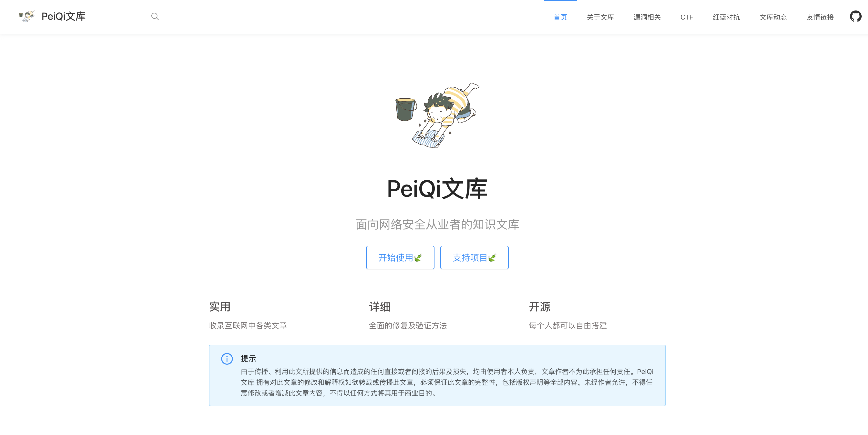Open the 关于文库 menu item
The height and width of the screenshot is (435, 868).
click(x=600, y=17)
